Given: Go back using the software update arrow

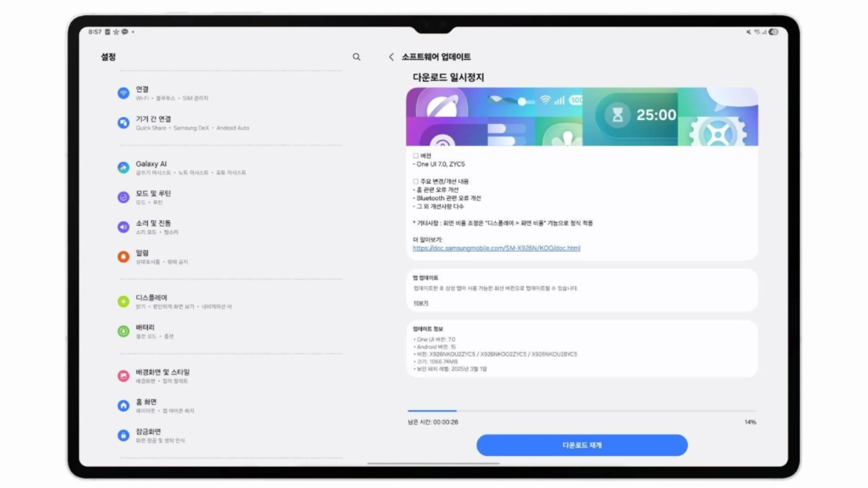Looking at the screenshot, I should (x=391, y=57).
